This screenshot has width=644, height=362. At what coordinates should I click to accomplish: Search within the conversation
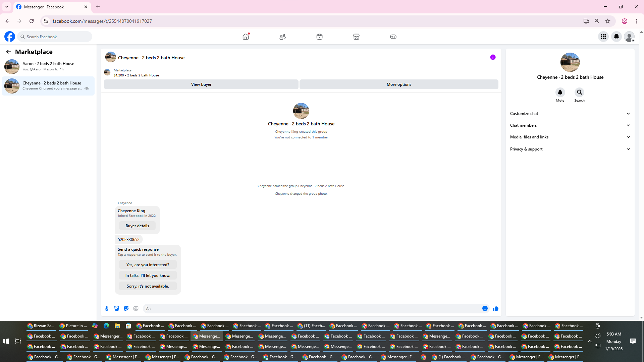click(x=579, y=93)
